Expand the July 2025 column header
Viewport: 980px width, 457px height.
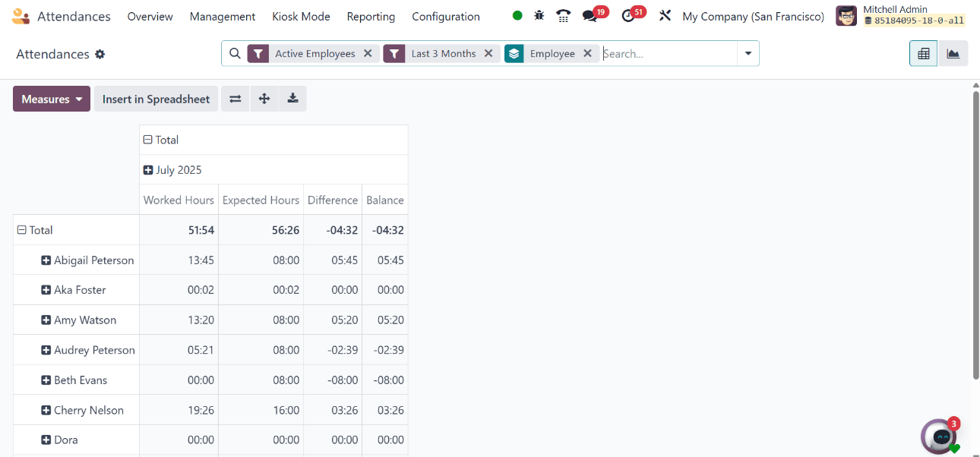[x=148, y=170]
